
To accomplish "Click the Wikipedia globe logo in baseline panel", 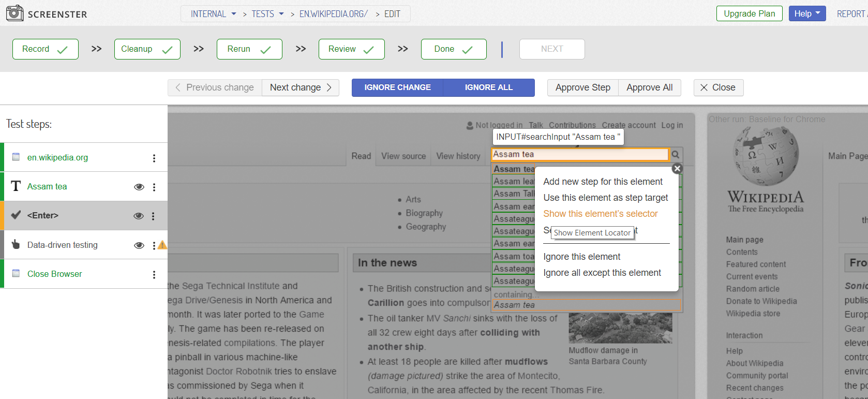I will (x=766, y=156).
